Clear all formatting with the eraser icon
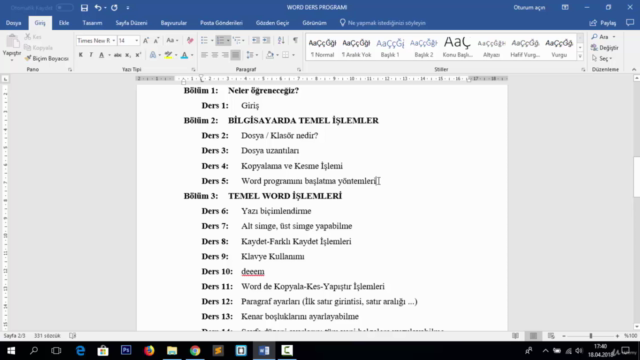Viewport: 640px width, 360px height. 190,40
